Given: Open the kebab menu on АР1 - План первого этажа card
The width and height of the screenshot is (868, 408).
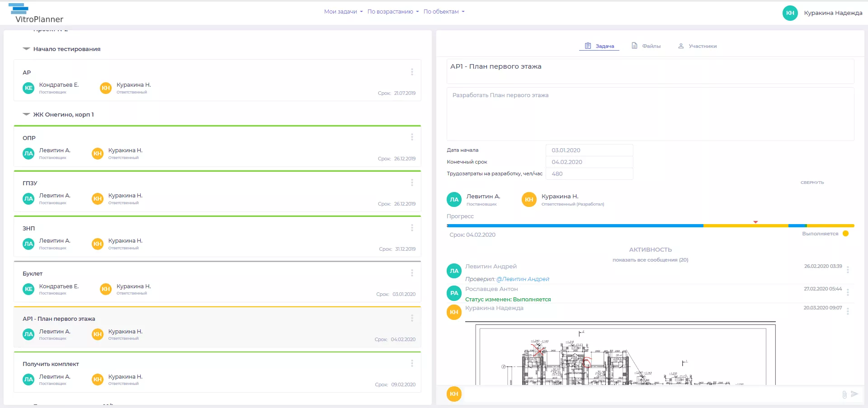Looking at the screenshot, I should pyautogui.click(x=412, y=318).
